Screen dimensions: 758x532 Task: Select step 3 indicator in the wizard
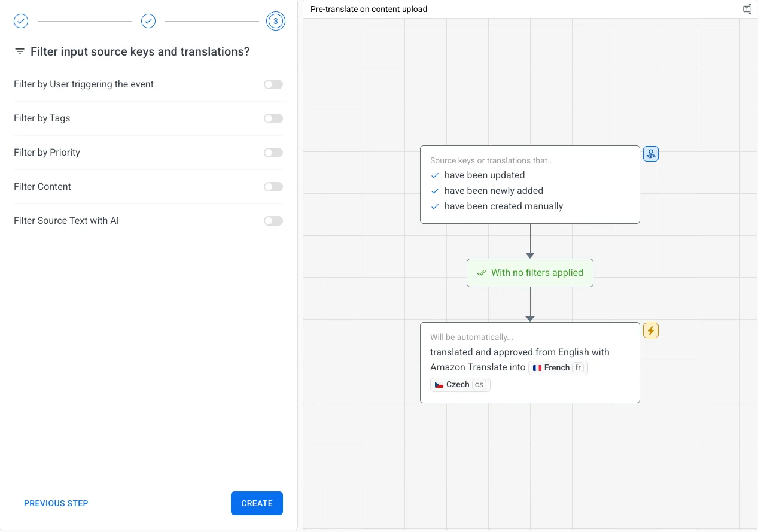[275, 22]
